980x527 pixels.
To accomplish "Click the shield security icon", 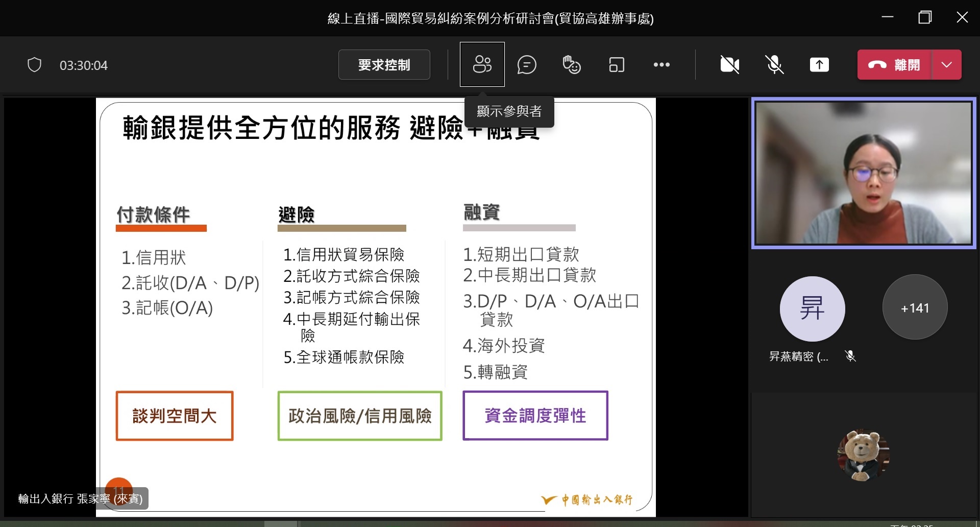I will pos(34,65).
